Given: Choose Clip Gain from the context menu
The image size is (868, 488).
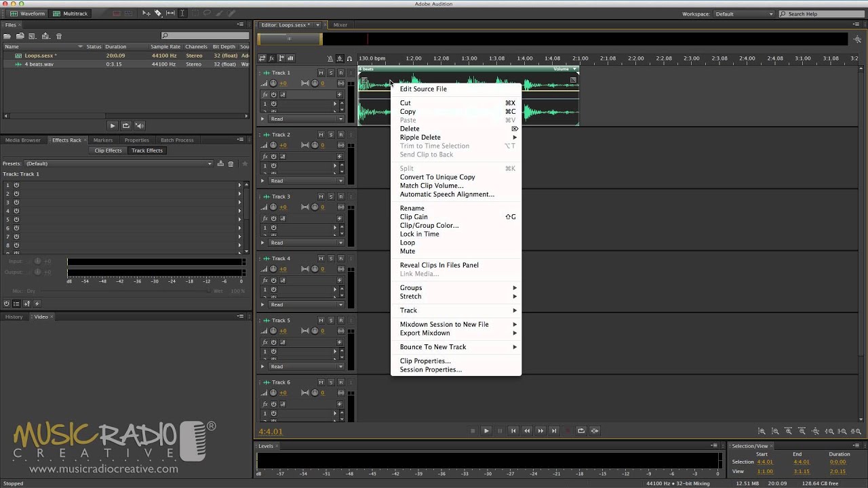Looking at the screenshot, I should pos(414,217).
